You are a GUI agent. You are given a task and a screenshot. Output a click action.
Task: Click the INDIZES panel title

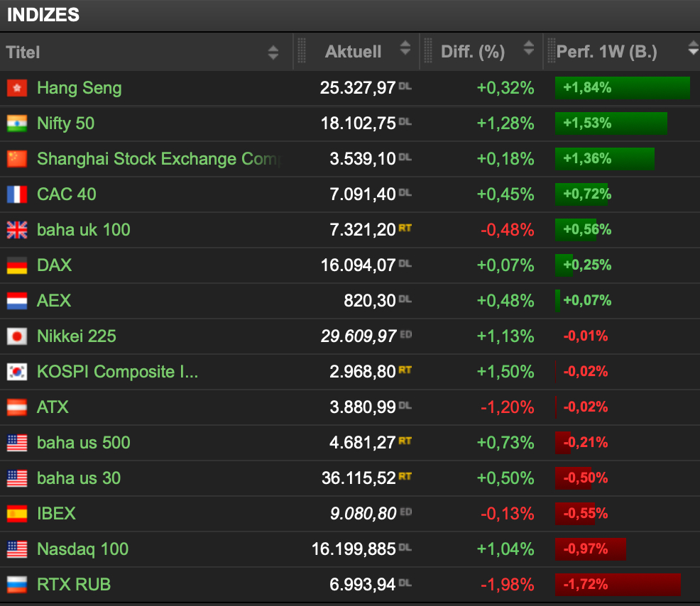[43, 15]
